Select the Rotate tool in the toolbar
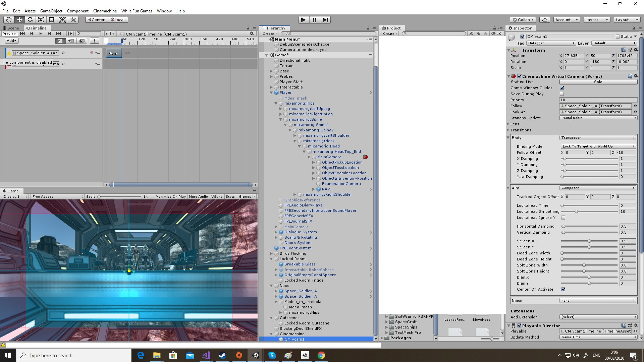Viewport: 644px width, 362px height. pos(30,20)
